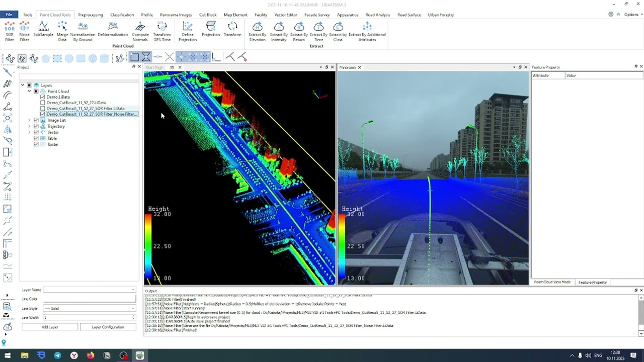Open Extract by Class
This screenshot has height=362, width=644.
pos(338,31)
